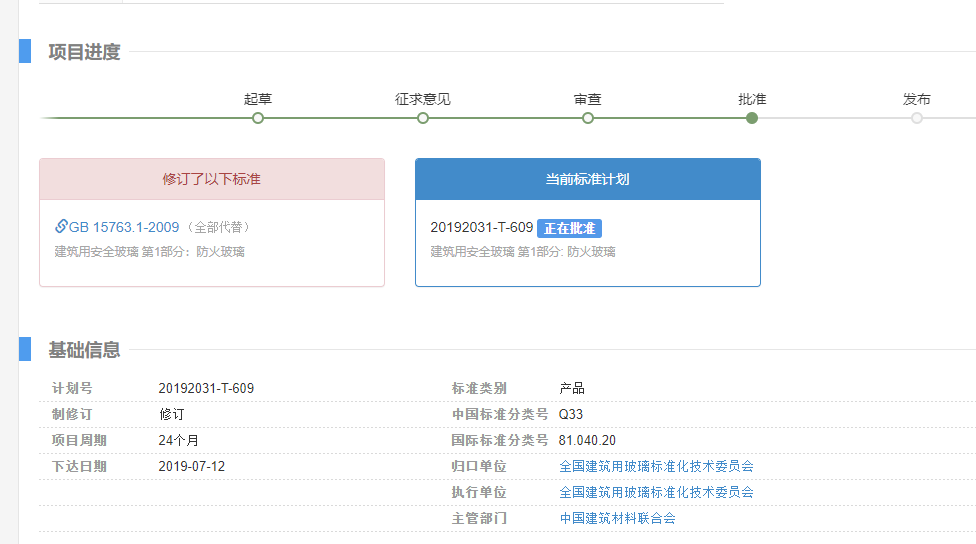Click the 2019-07-12 下达日期 value
The image size is (976, 544).
192,466
